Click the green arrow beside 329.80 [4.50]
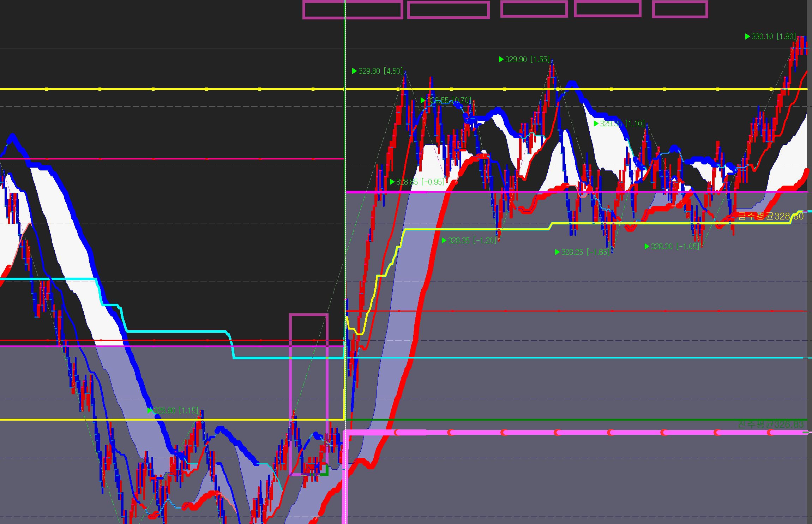 [354, 71]
